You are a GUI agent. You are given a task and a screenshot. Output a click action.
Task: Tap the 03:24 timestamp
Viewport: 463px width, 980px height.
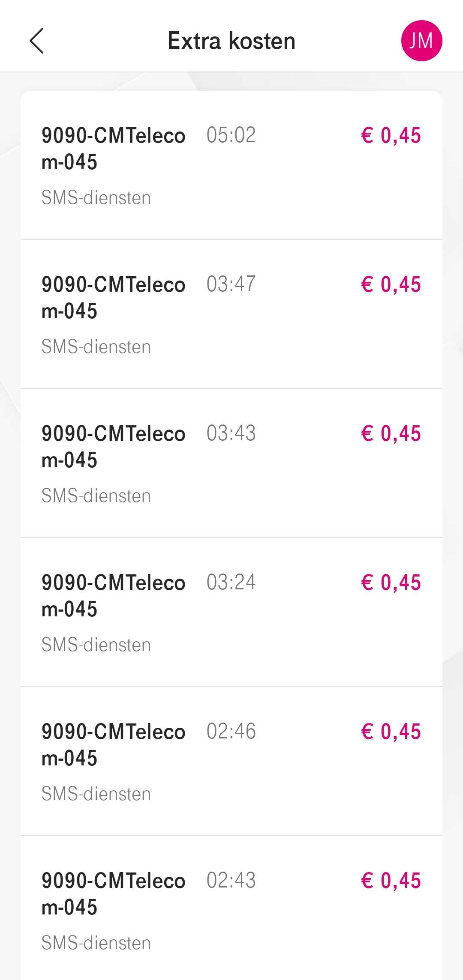(231, 583)
